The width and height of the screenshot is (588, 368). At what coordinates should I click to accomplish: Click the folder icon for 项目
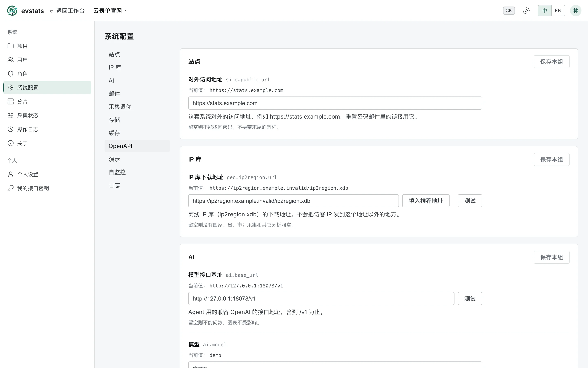[10, 46]
